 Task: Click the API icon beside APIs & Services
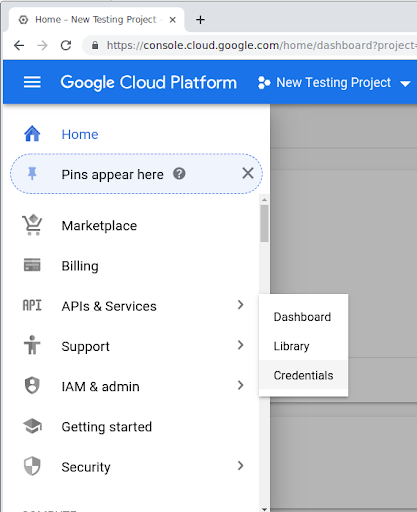[x=32, y=305]
